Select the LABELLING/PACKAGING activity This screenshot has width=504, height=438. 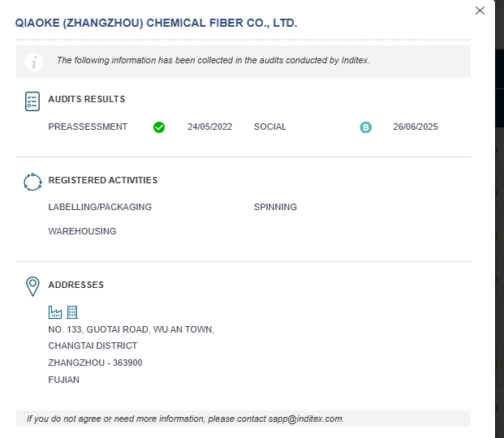click(100, 208)
